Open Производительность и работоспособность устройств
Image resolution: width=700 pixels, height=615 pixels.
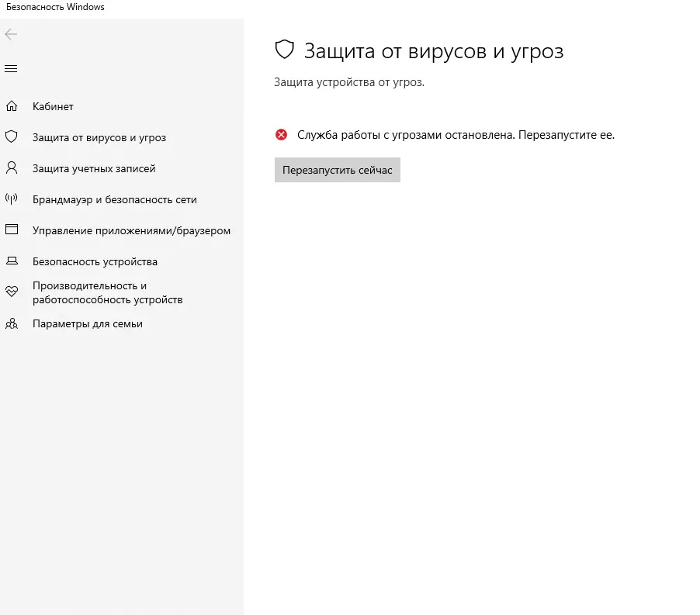[108, 292]
